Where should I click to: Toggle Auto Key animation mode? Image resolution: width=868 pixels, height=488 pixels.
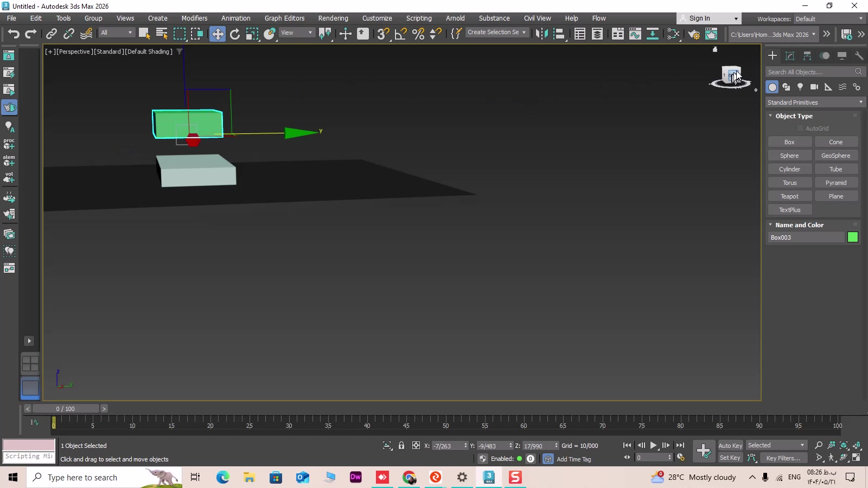[730, 446]
